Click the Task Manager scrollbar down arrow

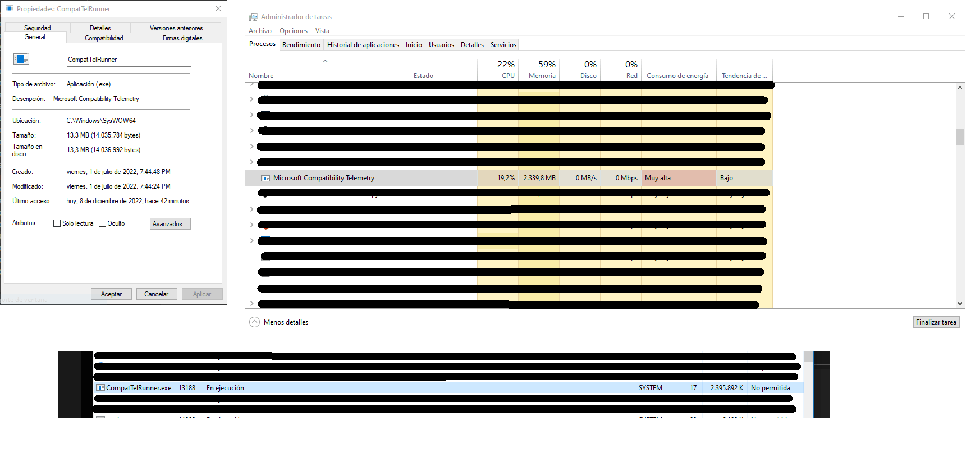pos(960,304)
